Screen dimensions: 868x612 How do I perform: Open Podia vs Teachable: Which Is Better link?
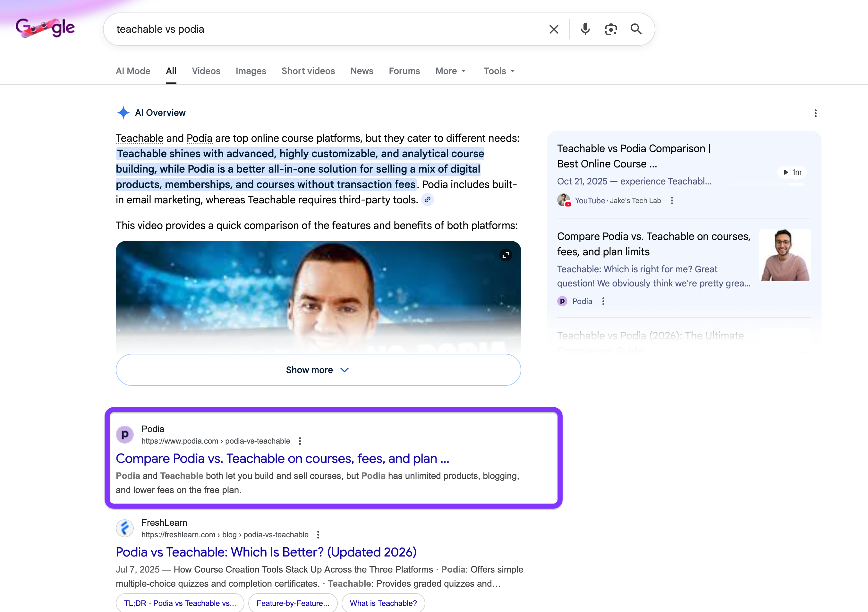pos(266,552)
